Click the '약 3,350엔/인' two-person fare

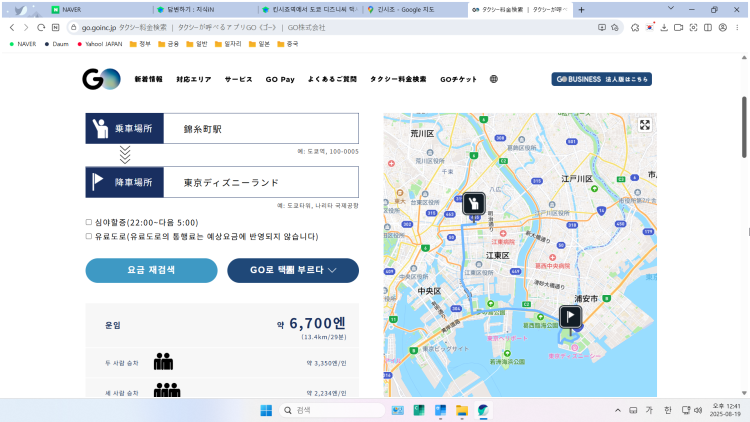[x=326, y=363]
